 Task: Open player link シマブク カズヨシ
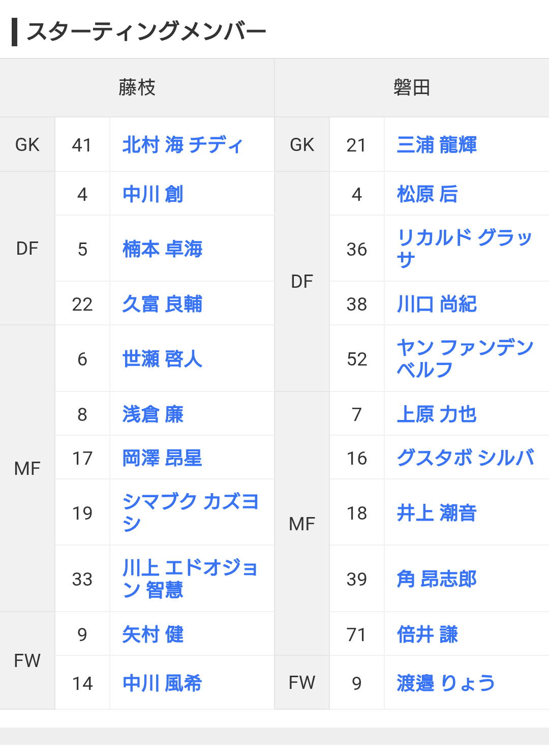coord(191,512)
